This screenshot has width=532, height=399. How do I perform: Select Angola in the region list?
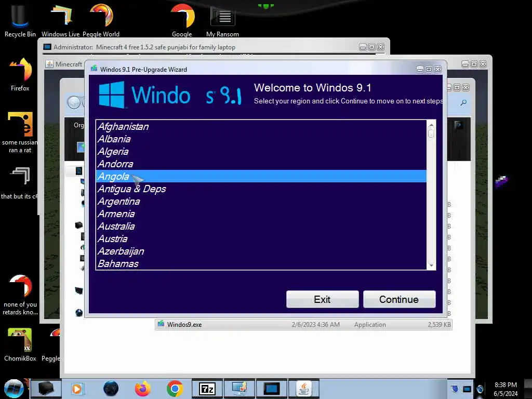(261, 177)
